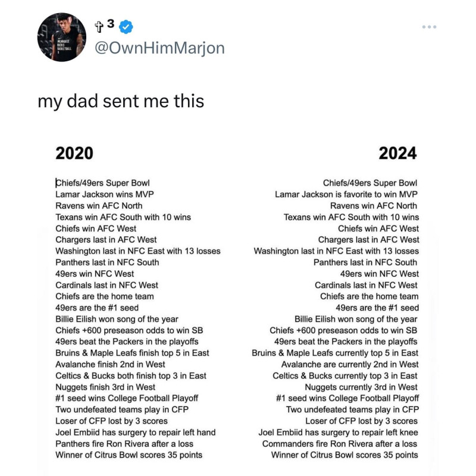Screen dimensions: 476x476
Task: Click 'Joel Embiid has surgery to repair left hand'
Action: click(x=136, y=433)
